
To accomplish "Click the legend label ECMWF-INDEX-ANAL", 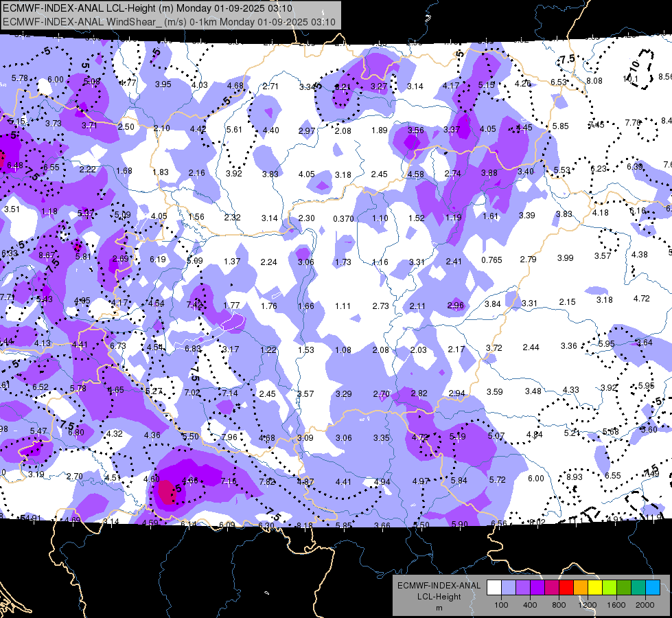I will pyautogui.click(x=439, y=586).
